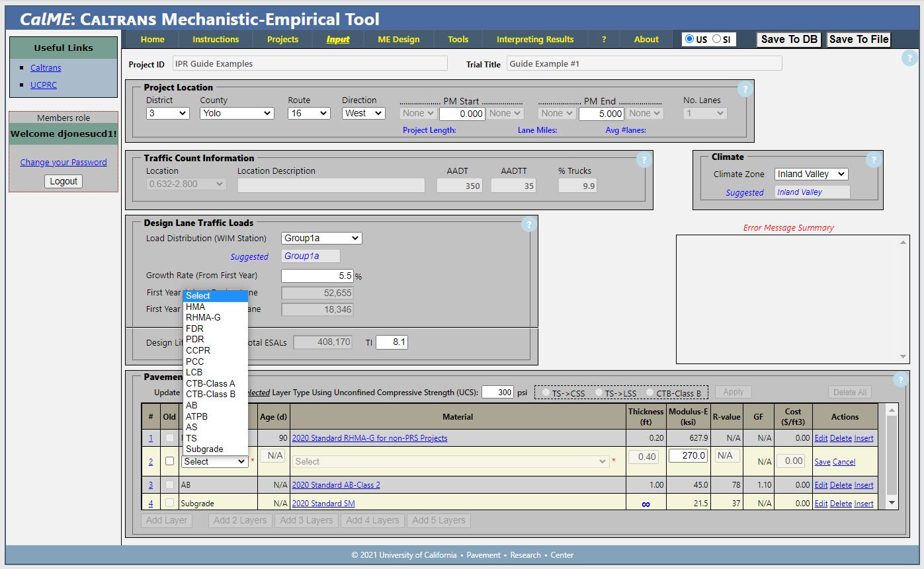Cancel editing the layer 2 row
924x569 pixels.
[x=844, y=462]
